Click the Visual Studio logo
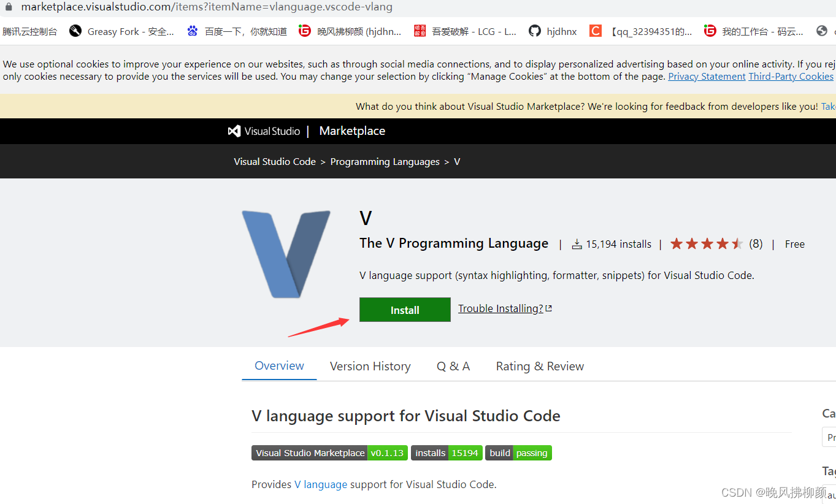Screen dimensions: 836x504 coord(264,131)
